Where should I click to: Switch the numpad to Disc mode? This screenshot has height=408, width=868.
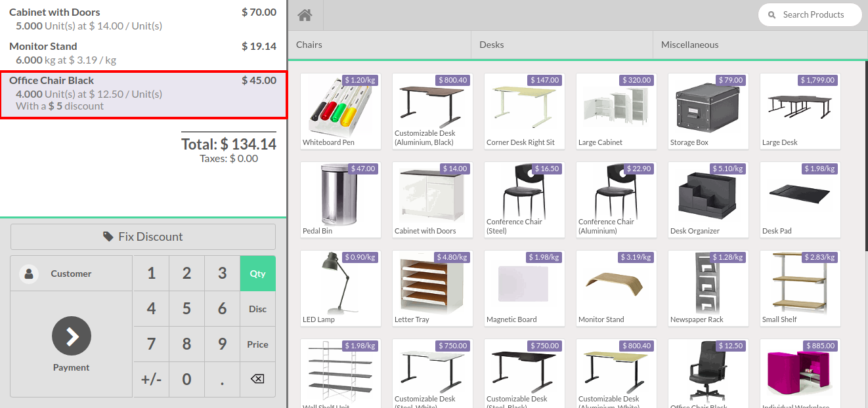tap(257, 309)
